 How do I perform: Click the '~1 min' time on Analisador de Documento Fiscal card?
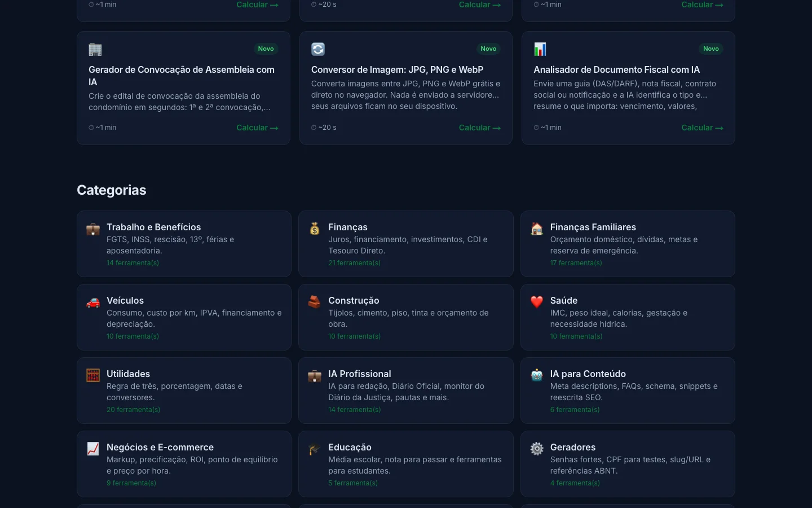tap(548, 128)
